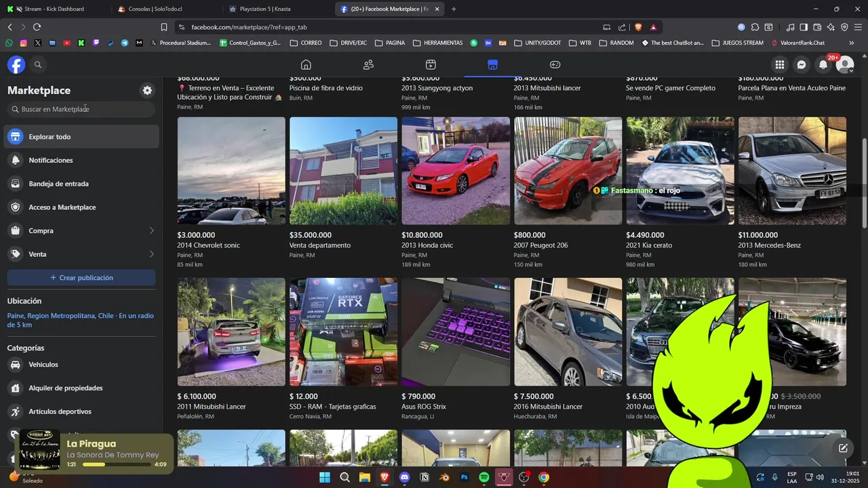
Task: Open the Brave Rewards triangle icon
Action: (x=653, y=27)
